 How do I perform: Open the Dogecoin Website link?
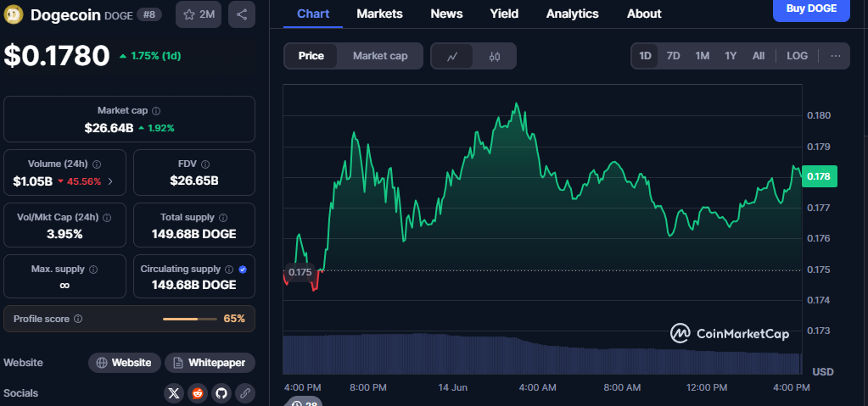(x=125, y=363)
